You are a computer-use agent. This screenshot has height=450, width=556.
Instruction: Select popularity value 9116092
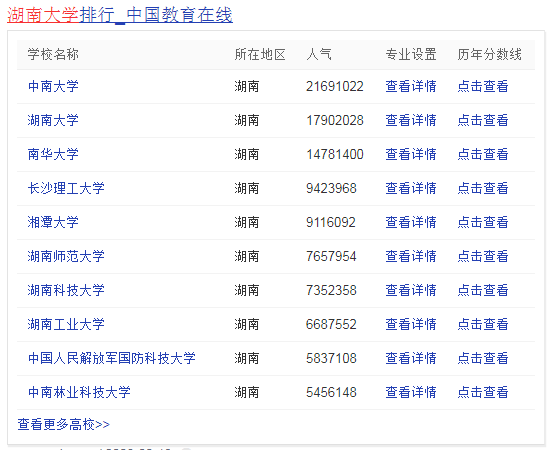click(331, 222)
